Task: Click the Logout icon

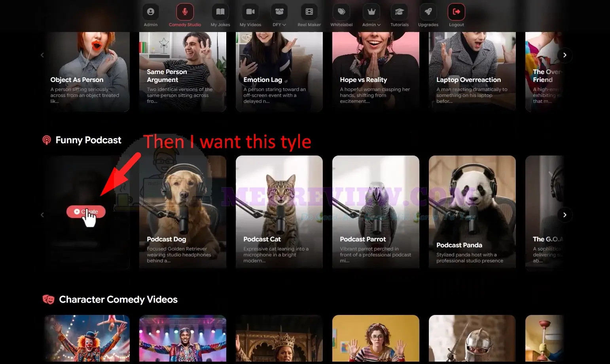Action: [x=457, y=12]
